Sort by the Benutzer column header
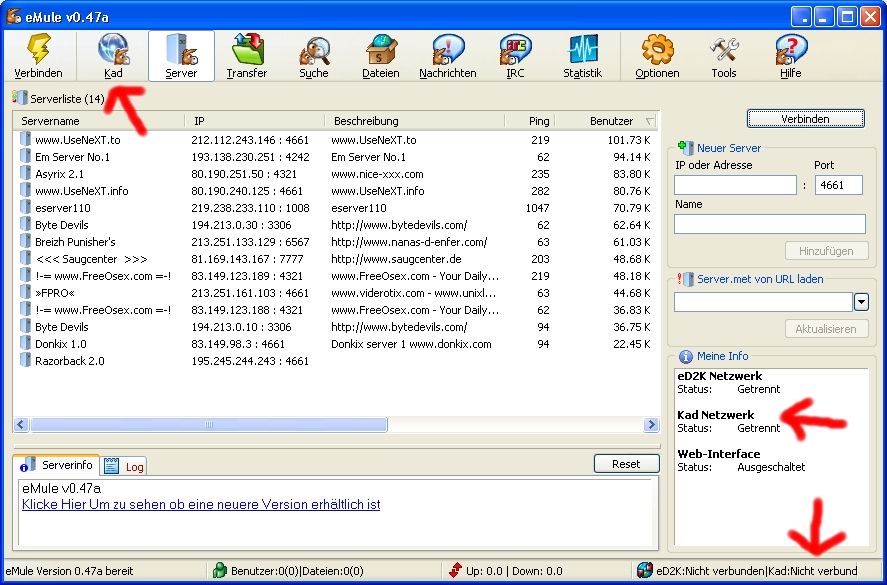This screenshot has height=585, width=887. pyautogui.click(x=607, y=121)
